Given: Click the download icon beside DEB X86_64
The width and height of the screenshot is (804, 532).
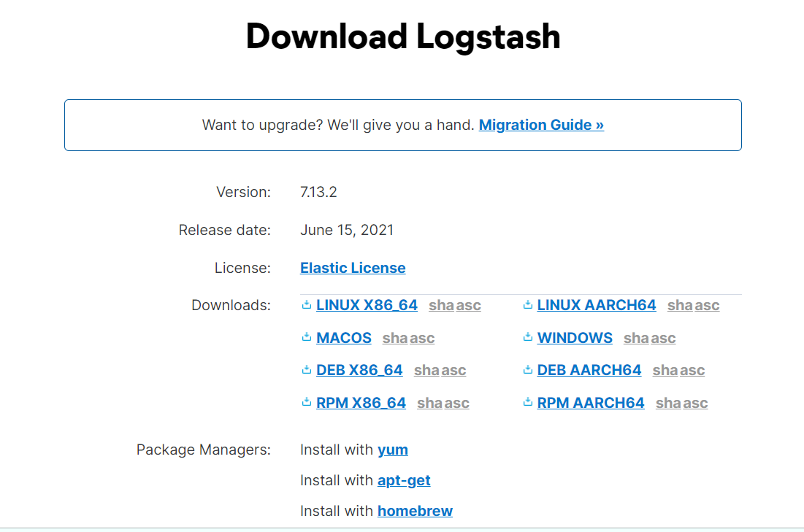Looking at the screenshot, I should (307, 369).
